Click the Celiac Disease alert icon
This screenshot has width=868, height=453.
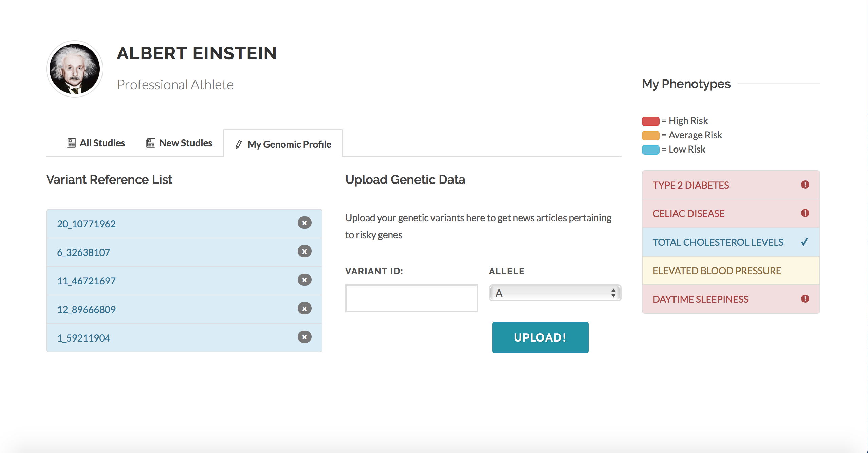(805, 213)
